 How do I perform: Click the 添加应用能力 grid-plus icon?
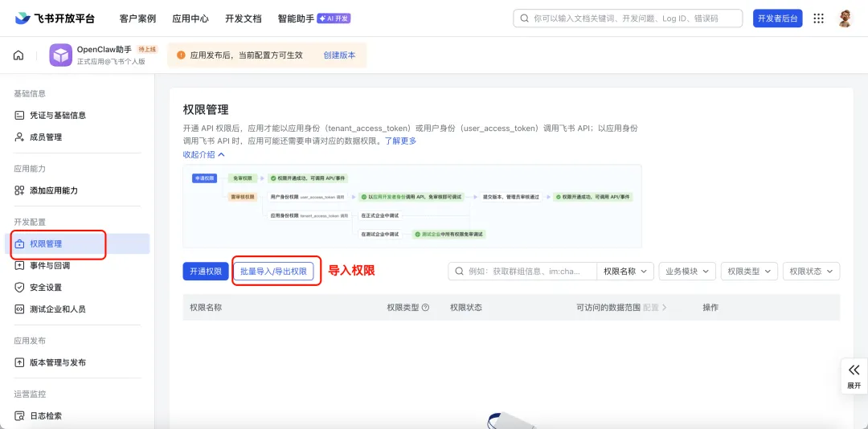pyautogui.click(x=19, y=190)
